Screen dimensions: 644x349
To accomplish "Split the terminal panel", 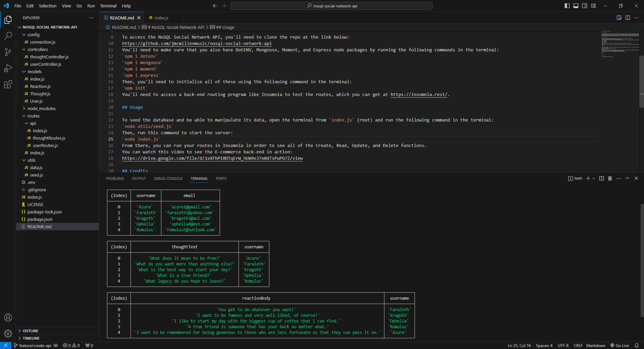I will coord(601,179).
